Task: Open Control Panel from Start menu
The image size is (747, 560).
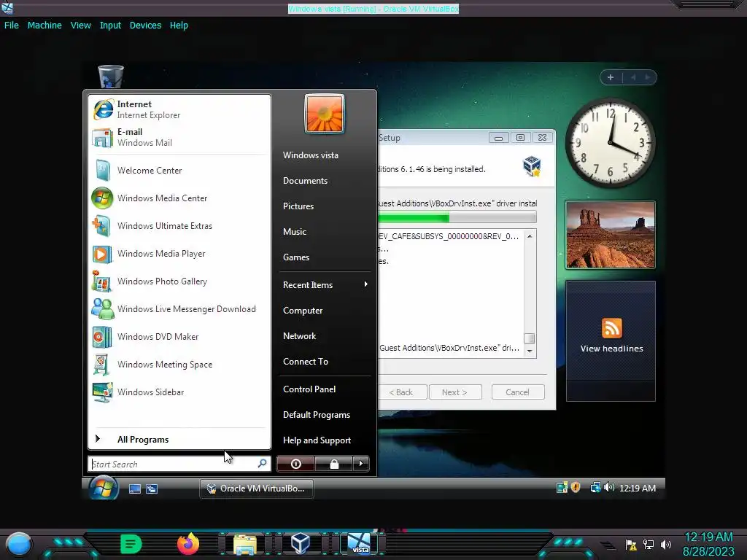Action: click(309, 389)
